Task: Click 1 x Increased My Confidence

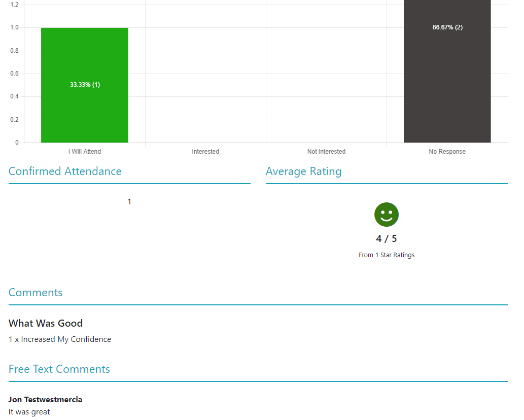Action: tap(60, 339)
